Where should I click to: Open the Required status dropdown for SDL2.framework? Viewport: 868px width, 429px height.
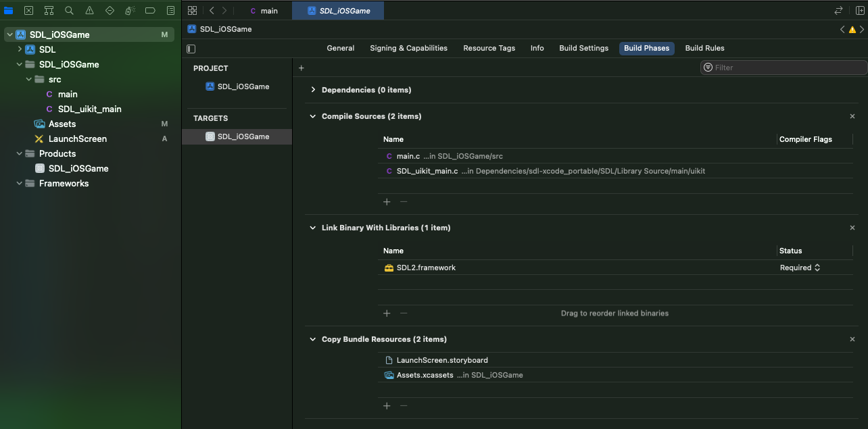(x=800, y=268)
